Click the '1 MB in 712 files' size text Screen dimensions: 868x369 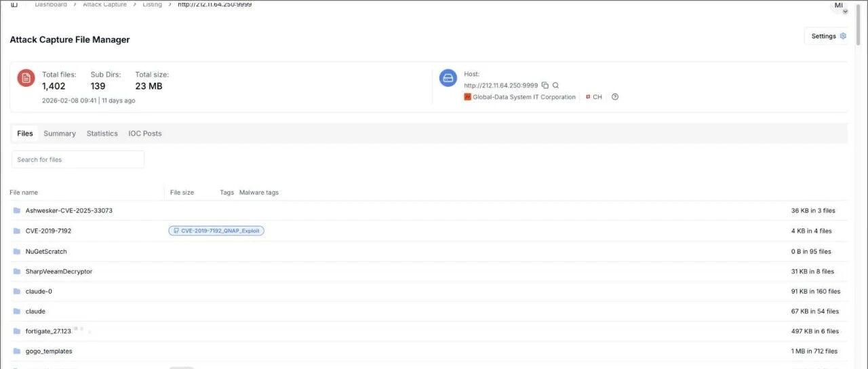pos(814,351)
